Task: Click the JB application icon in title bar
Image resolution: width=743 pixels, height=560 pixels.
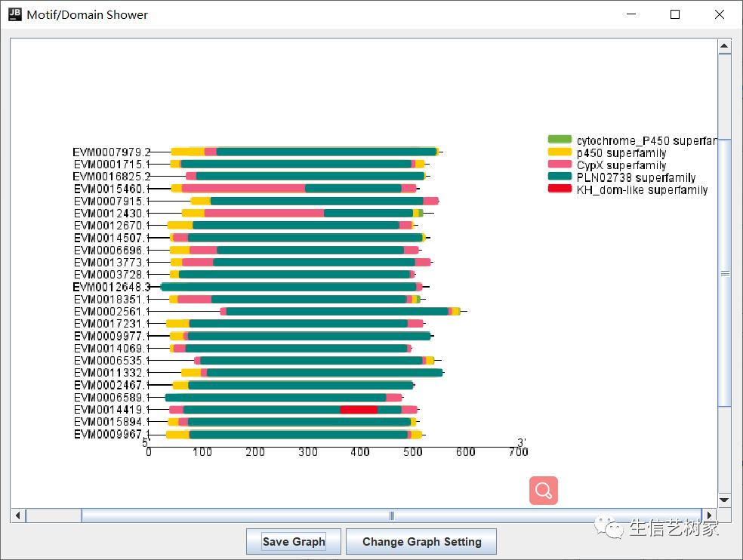Action: pyautogui.click(x=14, y=14)
